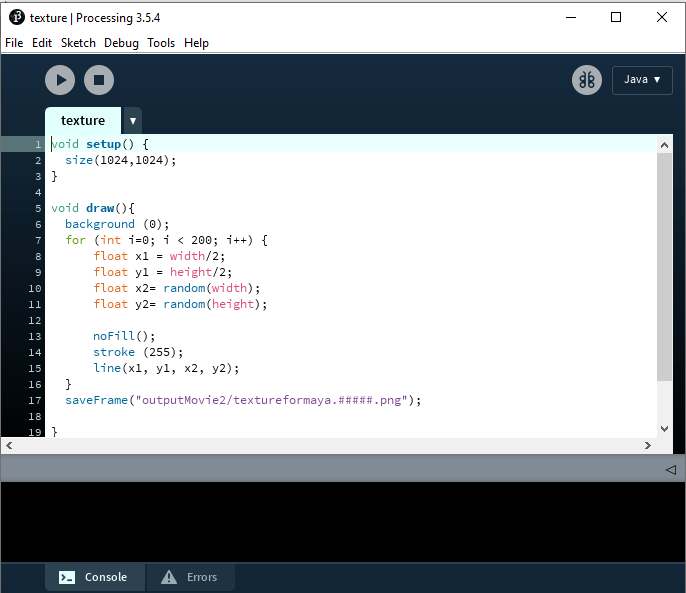Open the Help menu
The height and width of the screenshot is (593, 686).
point(197,43)
